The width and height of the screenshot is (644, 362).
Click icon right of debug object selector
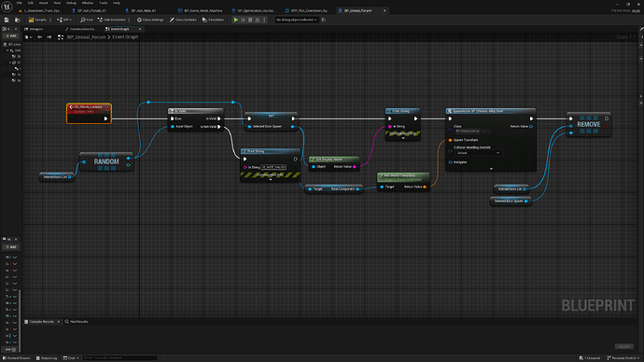(x=324, y=20)
